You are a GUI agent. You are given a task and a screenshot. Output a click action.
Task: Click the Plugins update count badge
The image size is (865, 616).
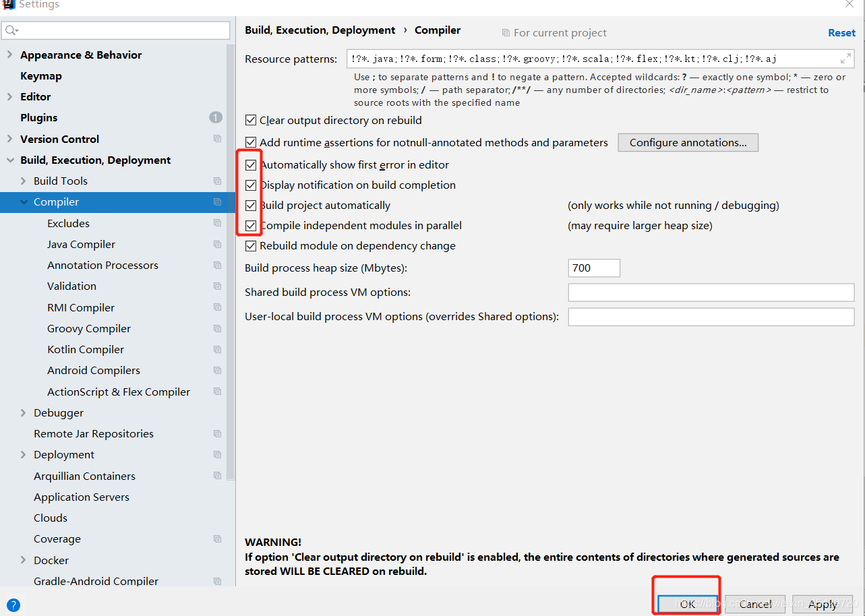click(216, 117)
